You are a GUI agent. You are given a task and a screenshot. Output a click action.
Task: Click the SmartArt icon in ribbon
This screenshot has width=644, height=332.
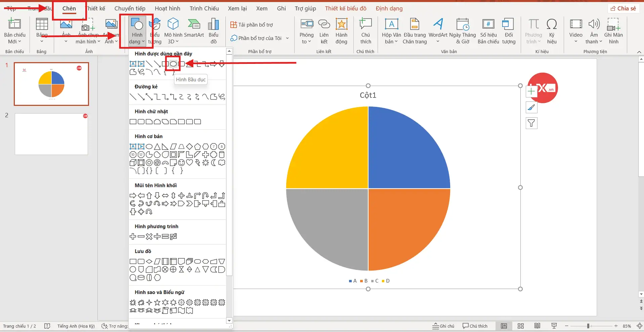(x=194, y=30)
